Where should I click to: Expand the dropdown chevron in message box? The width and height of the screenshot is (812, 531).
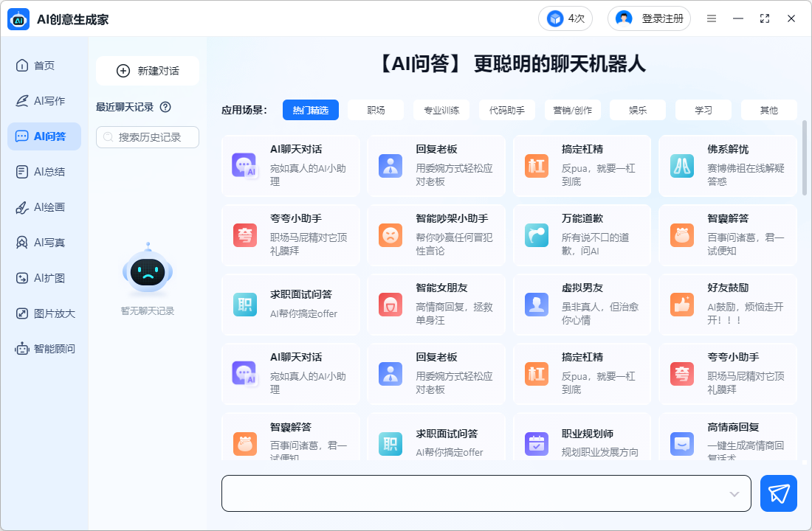(734, 493)
